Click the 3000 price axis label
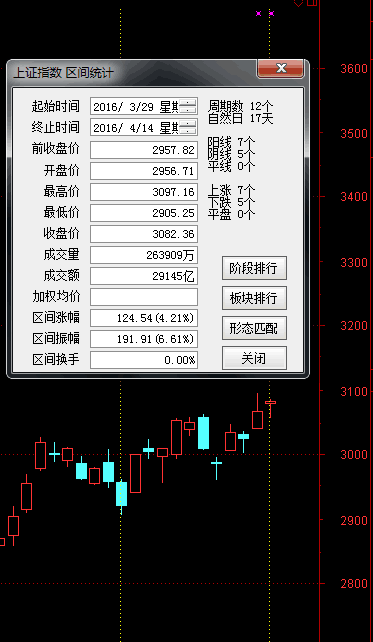 (354, 455)
